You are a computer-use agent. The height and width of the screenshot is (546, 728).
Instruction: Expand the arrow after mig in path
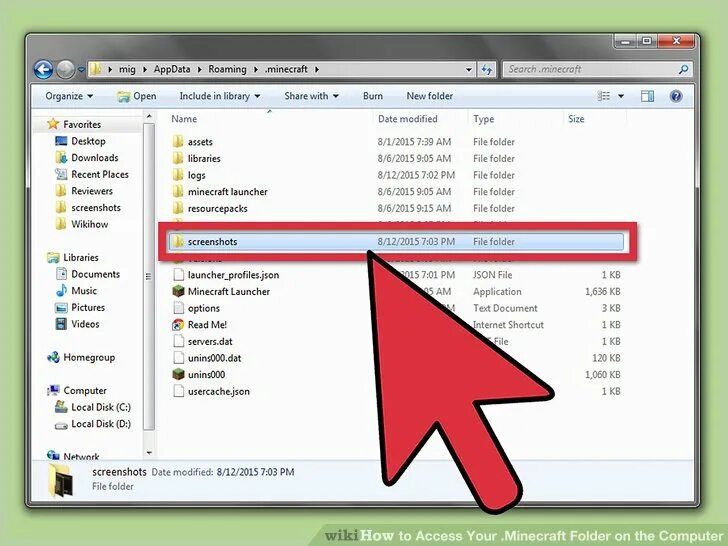point(144,70)
